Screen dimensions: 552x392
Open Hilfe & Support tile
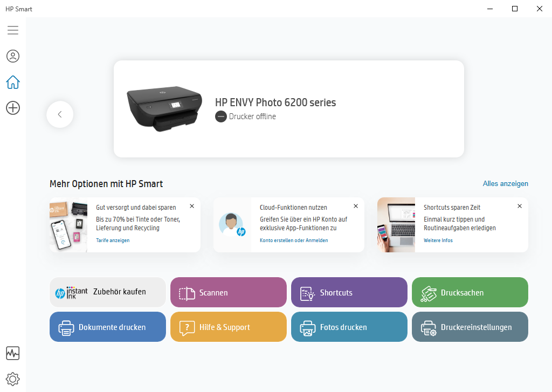(229, 327)
